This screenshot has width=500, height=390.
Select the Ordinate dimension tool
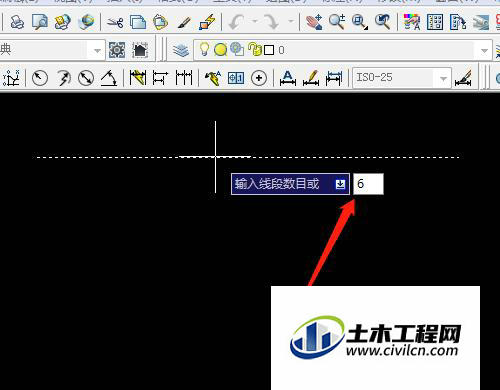(12, 78)
